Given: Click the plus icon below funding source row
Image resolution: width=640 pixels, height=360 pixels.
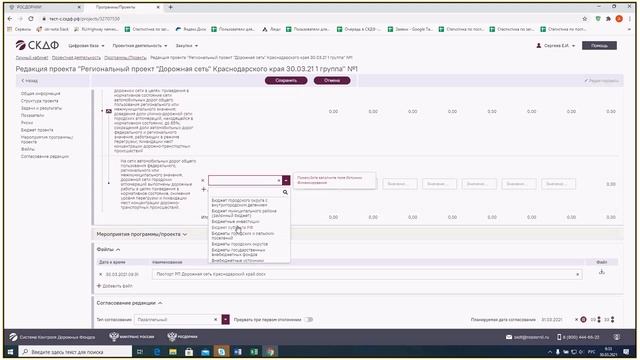Looking at the screenshot, I should click(x=203, y=189).
